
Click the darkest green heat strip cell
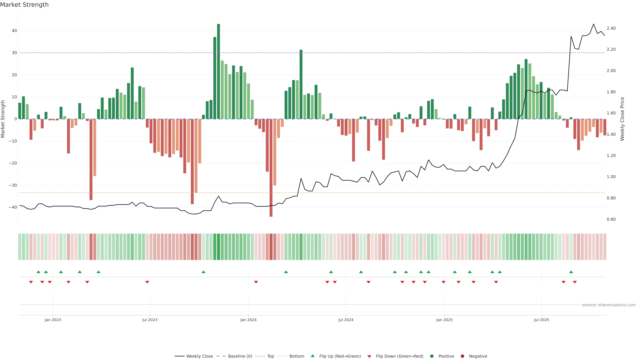219,247
